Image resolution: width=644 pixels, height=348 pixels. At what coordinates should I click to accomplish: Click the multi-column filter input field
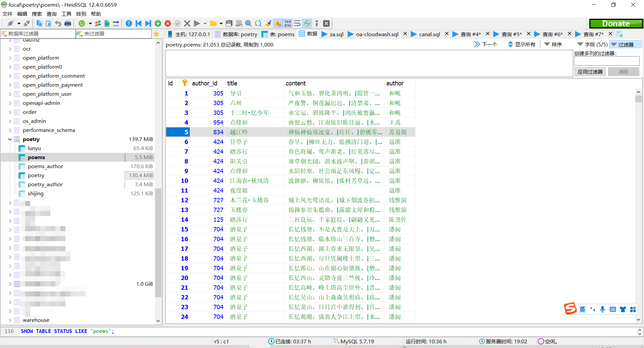tap(607, 61)
